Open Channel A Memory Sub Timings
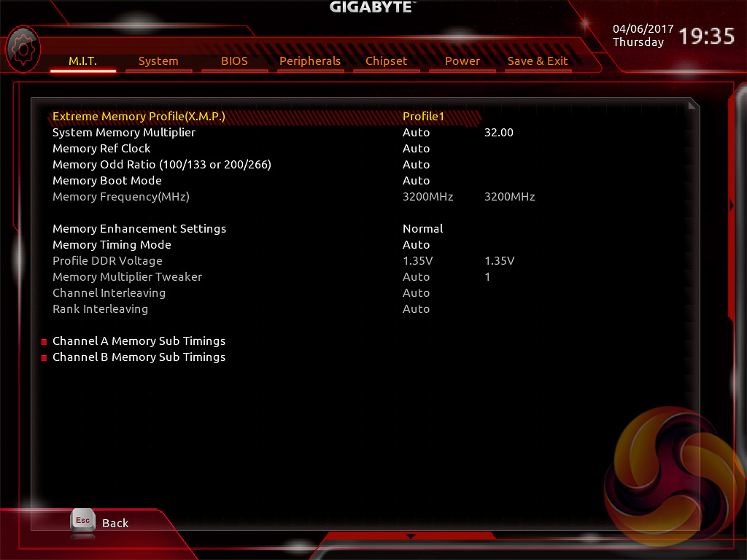 point(139,341)
